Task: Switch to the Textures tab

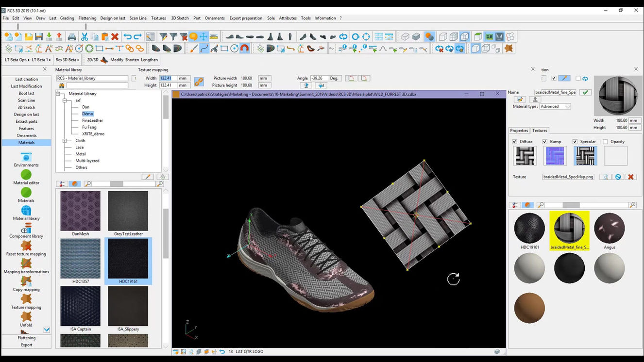Action: [x=540, y=131]
